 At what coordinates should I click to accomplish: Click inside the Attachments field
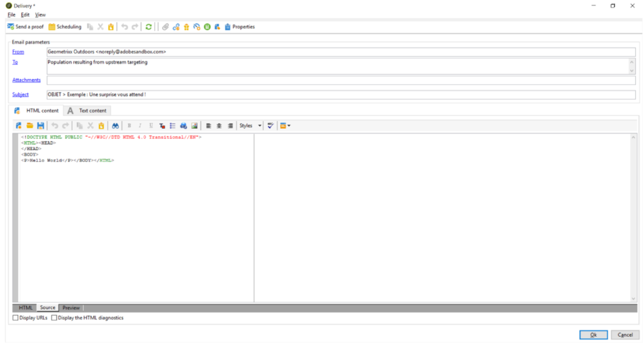340,80
